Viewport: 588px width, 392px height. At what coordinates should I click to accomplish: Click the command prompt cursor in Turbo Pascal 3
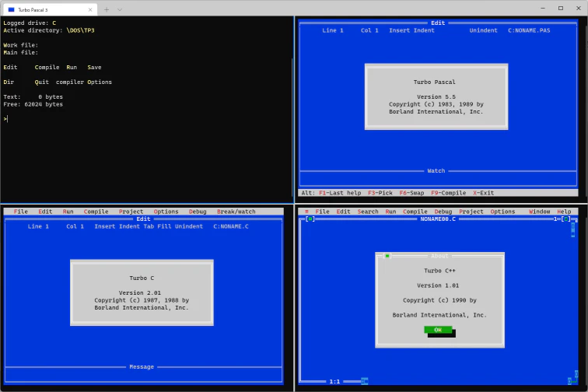click(x=7, y=119)
